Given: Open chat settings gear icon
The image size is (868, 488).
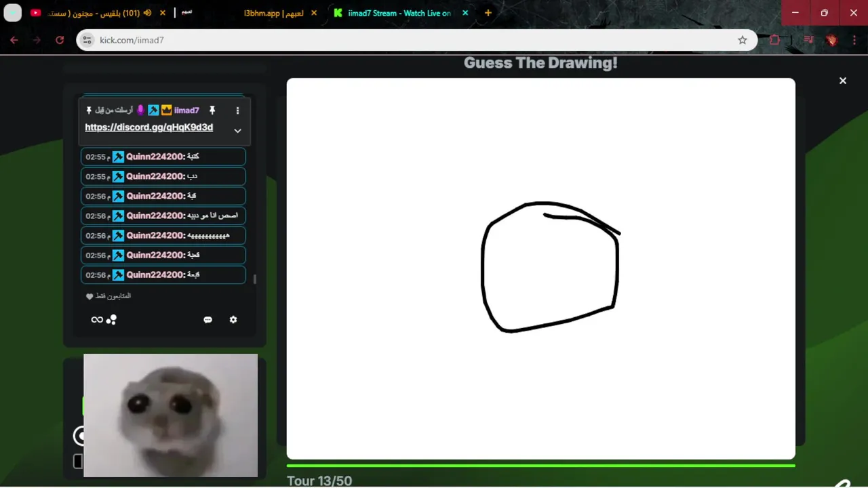Looking at the screenshot, I should pos(233,319).
